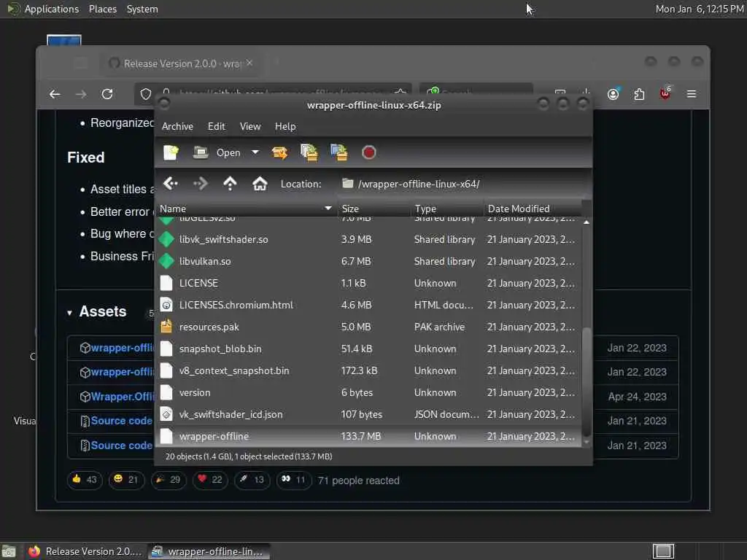Collapse the Assets section triangle
The height and width of the screenshot is (560, 747).
(x=69, y=313)
